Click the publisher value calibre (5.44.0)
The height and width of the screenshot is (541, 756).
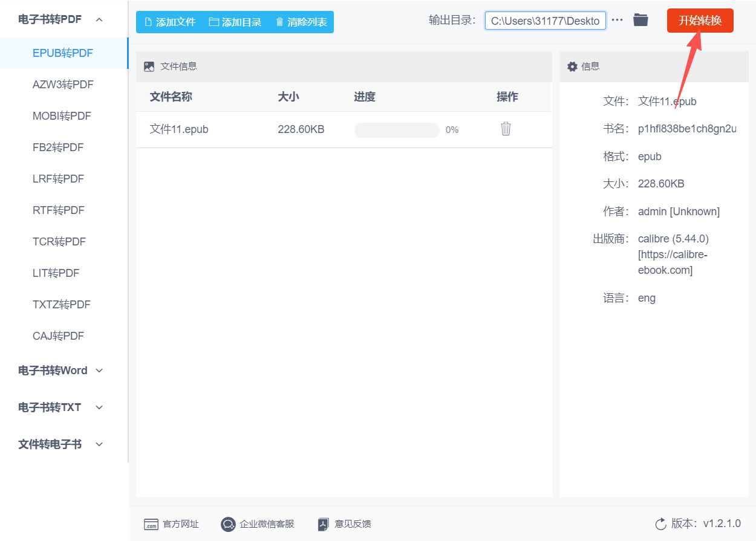(673, 239)
